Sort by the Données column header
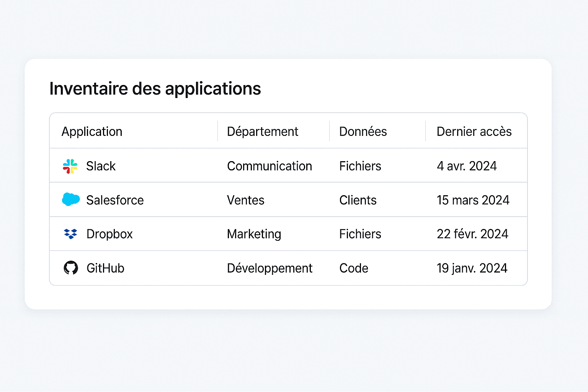 (x=363, y=131)
